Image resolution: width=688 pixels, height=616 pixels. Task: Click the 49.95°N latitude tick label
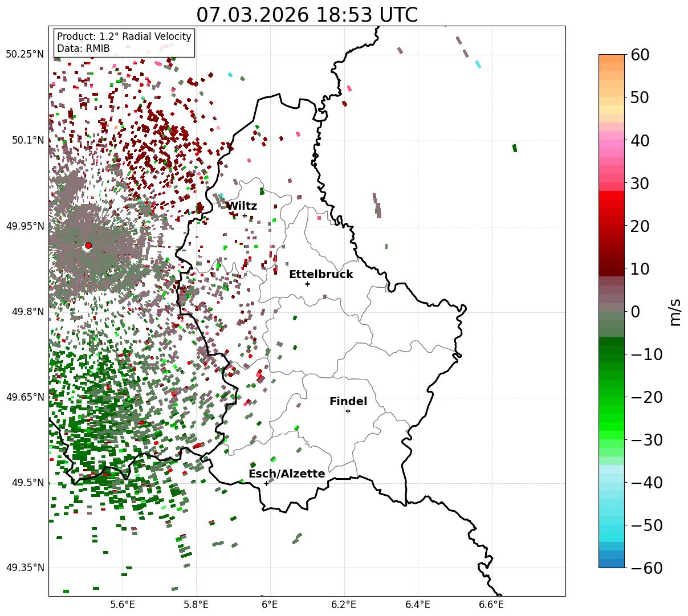coord(25,226)
